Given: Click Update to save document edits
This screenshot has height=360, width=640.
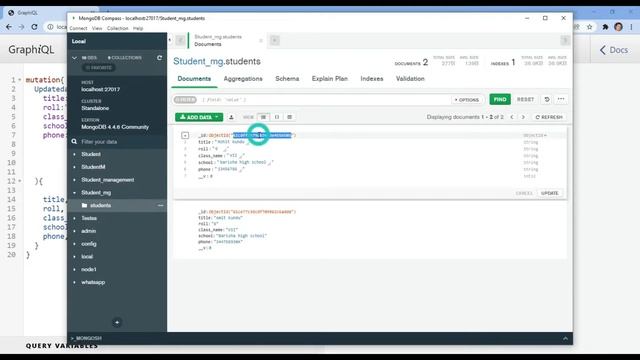Looking at the screenshot, I should 550,193.
